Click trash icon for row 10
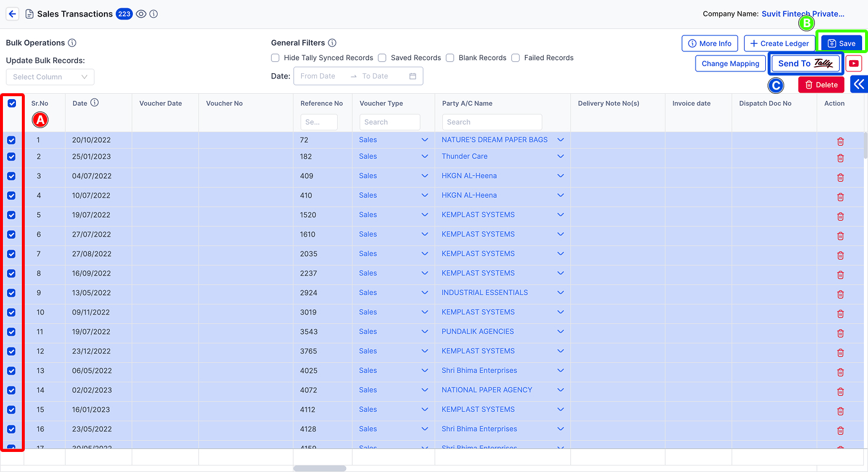This screenshot has width=868, height=472. (x=840, y=314)
